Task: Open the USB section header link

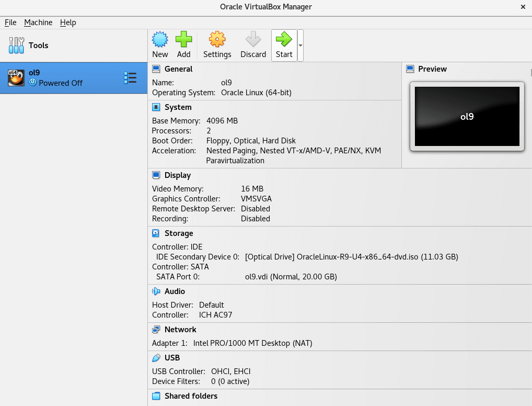Action: pos(172,358)
